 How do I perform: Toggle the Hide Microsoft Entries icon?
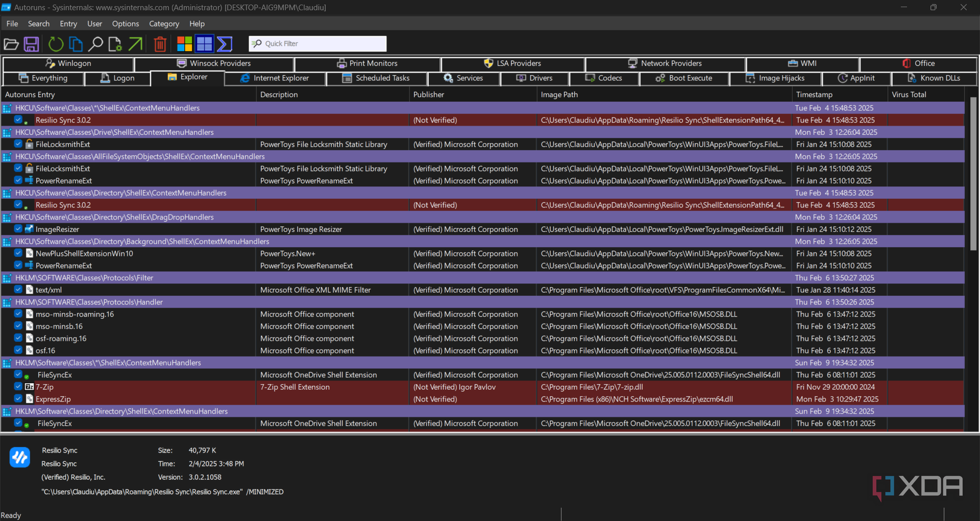(184, 44)
